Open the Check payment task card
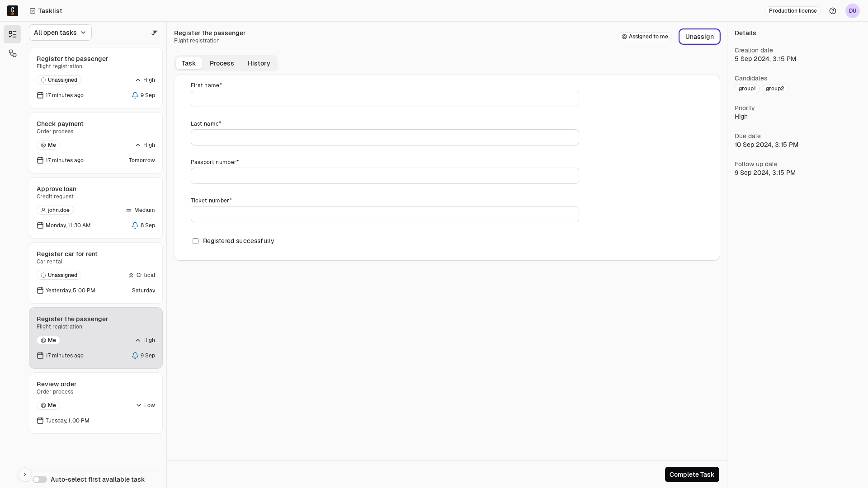The width and height of the screenshot is (868, 488). tap(96, 143)
